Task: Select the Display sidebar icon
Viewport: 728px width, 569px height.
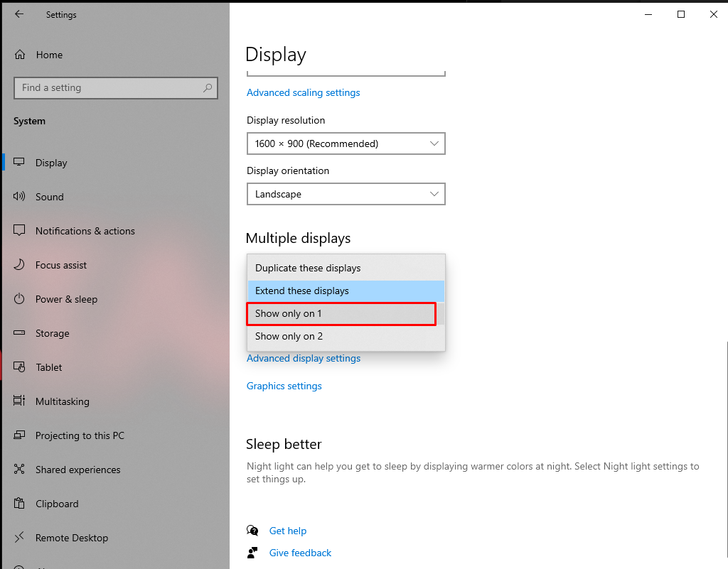Action: (x=19, y=163)
